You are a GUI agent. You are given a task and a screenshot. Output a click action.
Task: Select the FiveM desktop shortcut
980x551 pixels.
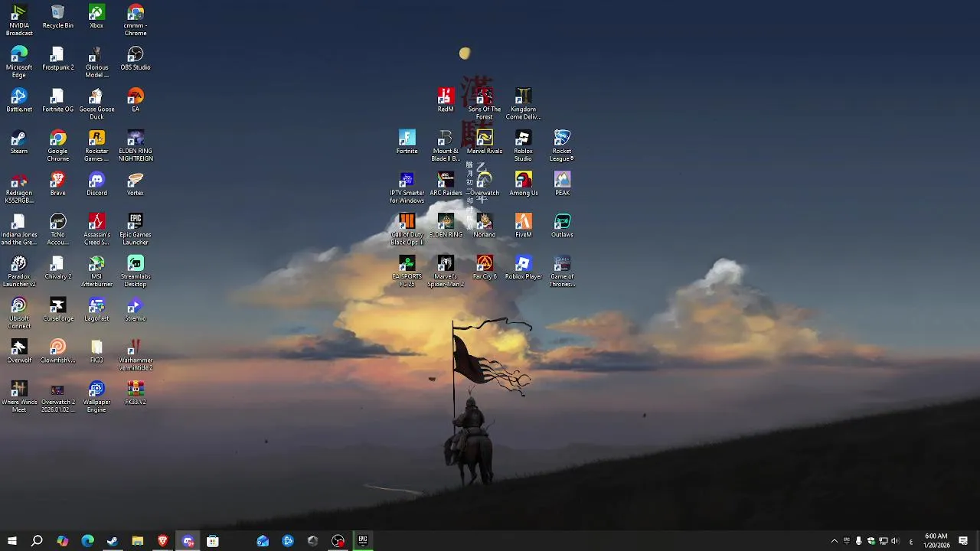pos(524,227)
